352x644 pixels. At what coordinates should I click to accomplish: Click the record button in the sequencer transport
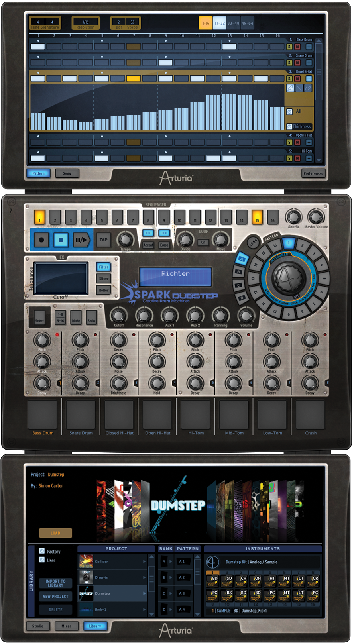tap(41, 240)
